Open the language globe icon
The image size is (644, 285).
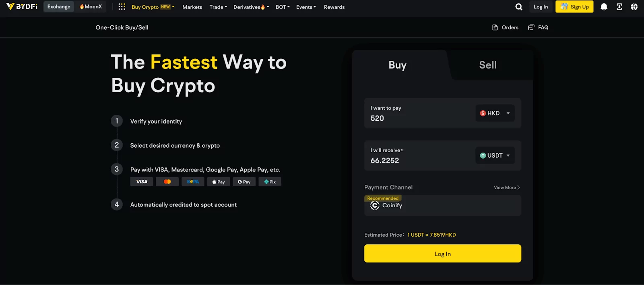[634, 7]
